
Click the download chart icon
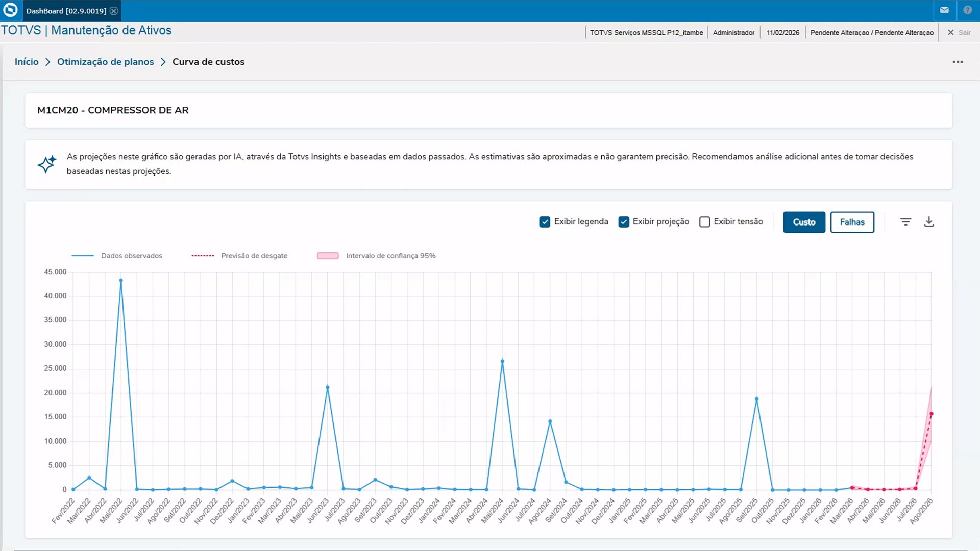coord(929,222)
